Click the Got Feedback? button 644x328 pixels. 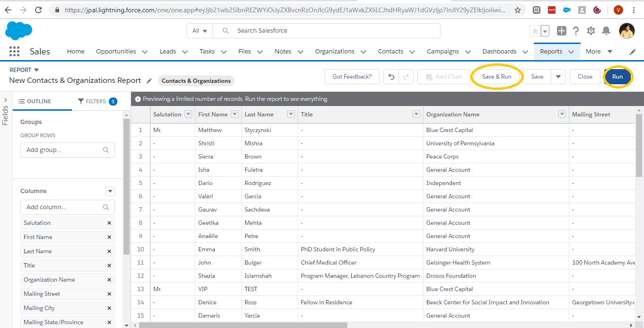pos(352,77)
